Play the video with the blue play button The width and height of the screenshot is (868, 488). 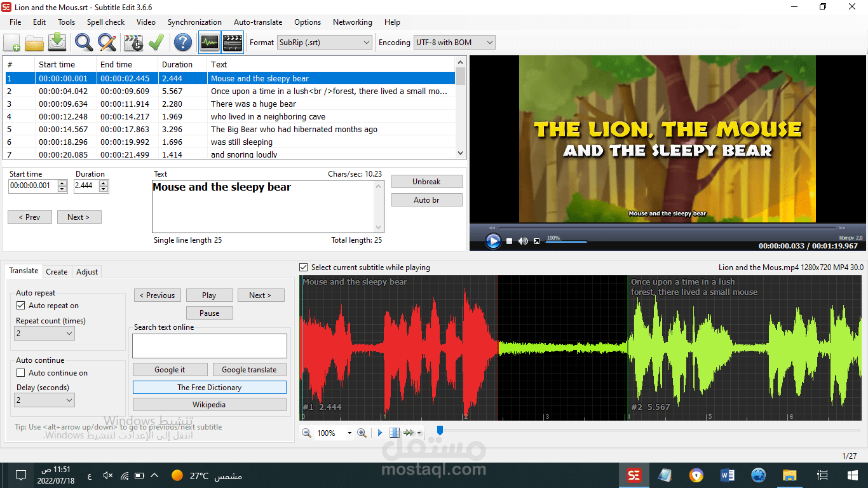coord(493,241)
